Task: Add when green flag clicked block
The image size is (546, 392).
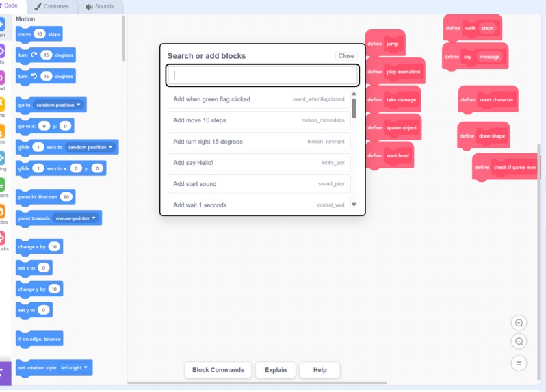Action: (259, 99)
